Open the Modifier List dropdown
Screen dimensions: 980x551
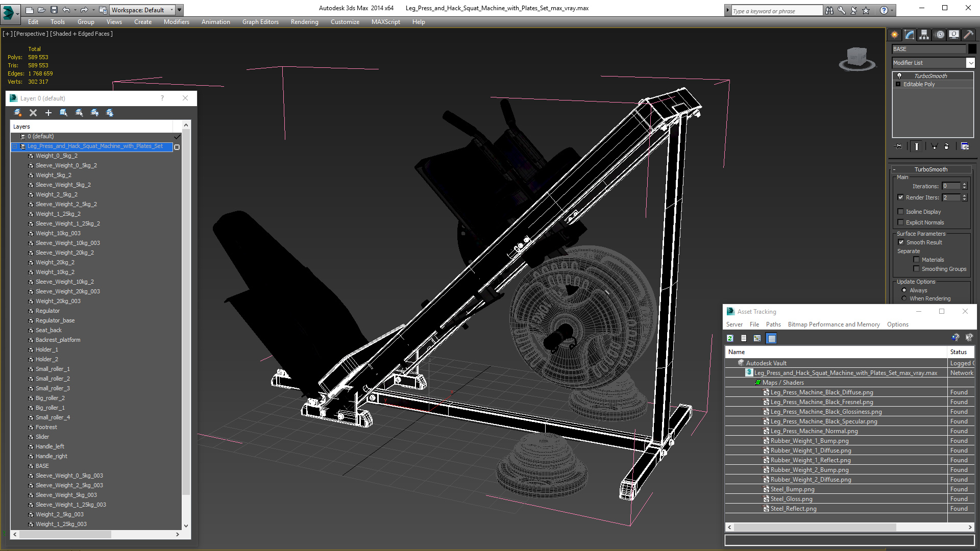[970, 63]
